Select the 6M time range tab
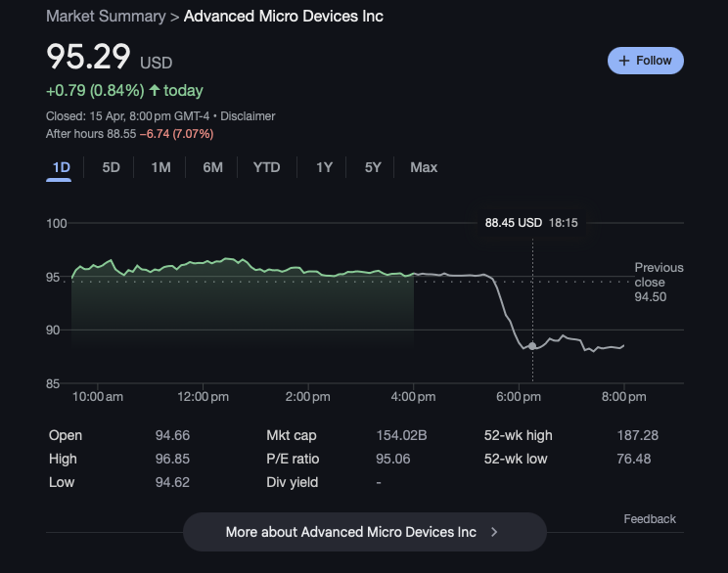 click(212, 167)
